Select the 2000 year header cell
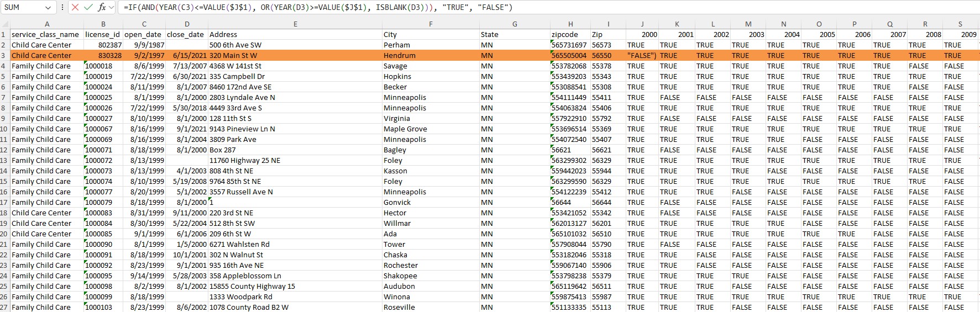The image size is (980, 312). (642, 34)
